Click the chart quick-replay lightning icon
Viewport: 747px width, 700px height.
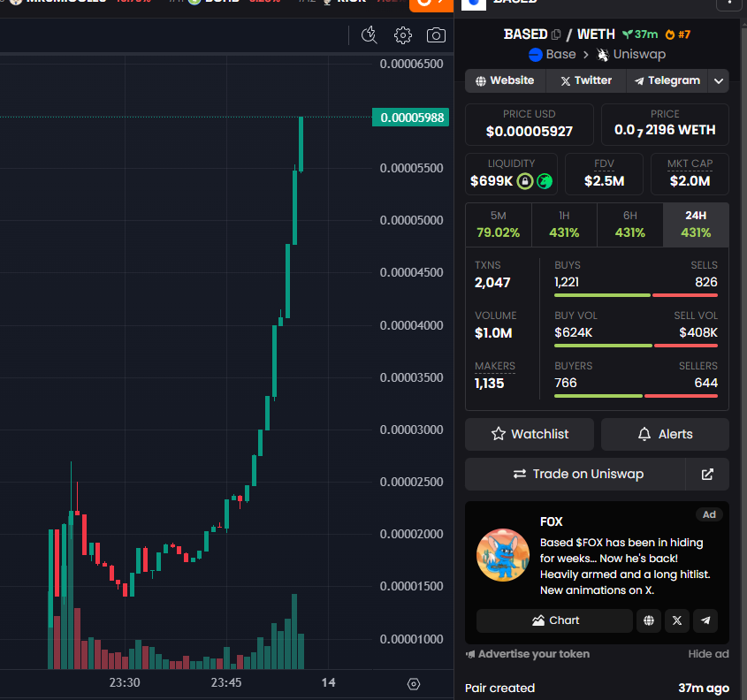pos(370,35)
